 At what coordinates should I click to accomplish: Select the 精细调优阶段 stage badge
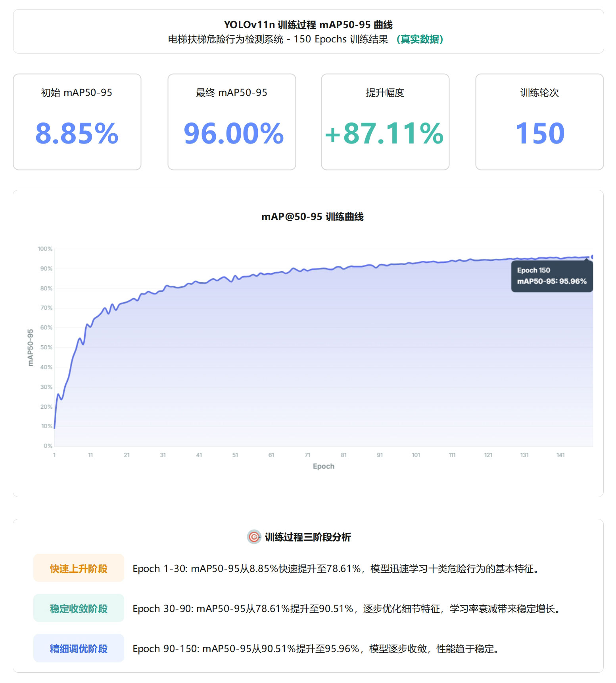point(79,649)
